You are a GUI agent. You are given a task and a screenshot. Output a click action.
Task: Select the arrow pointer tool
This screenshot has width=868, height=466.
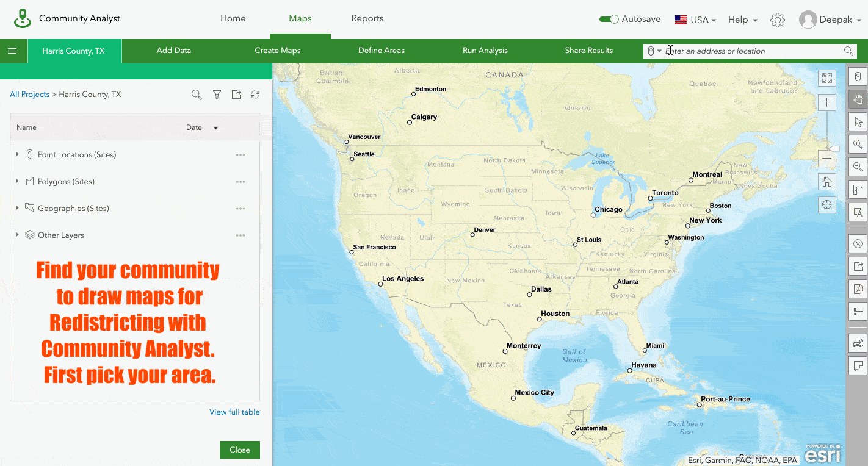point(858,122)
